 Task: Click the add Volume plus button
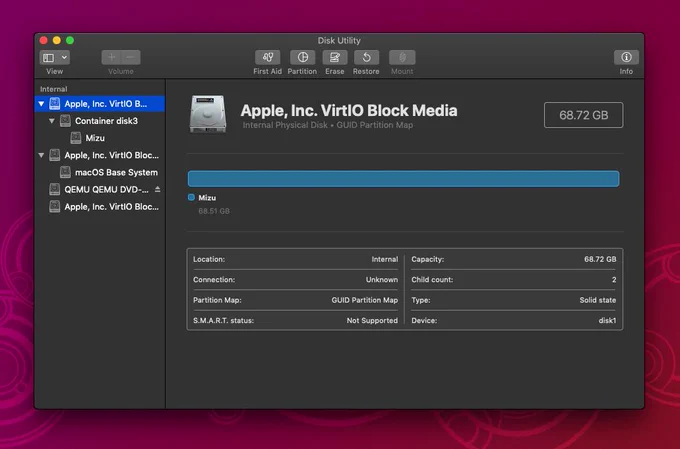111,57
